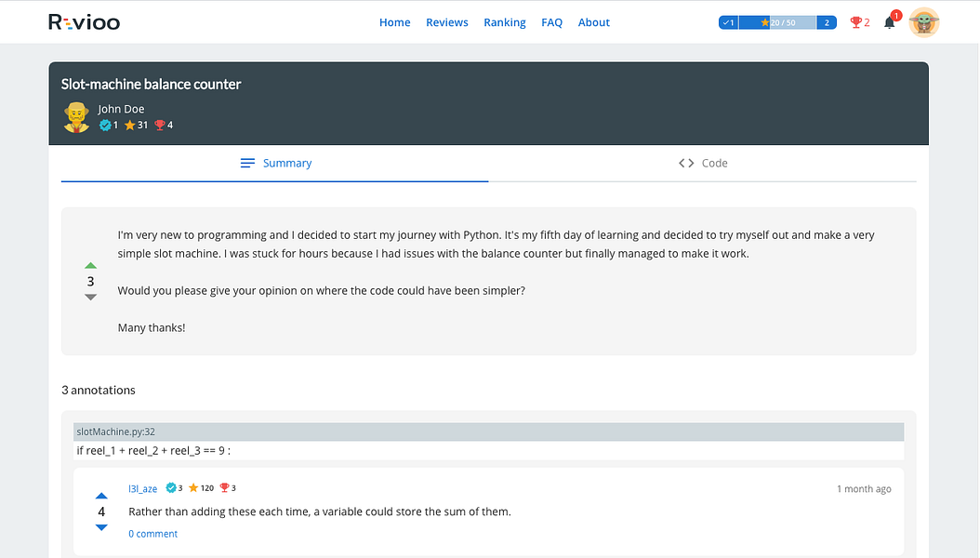This screenshot has width=980, height=558.
Task: Click l3l_aze's star icon with 120
Action: tap(193, 488)
